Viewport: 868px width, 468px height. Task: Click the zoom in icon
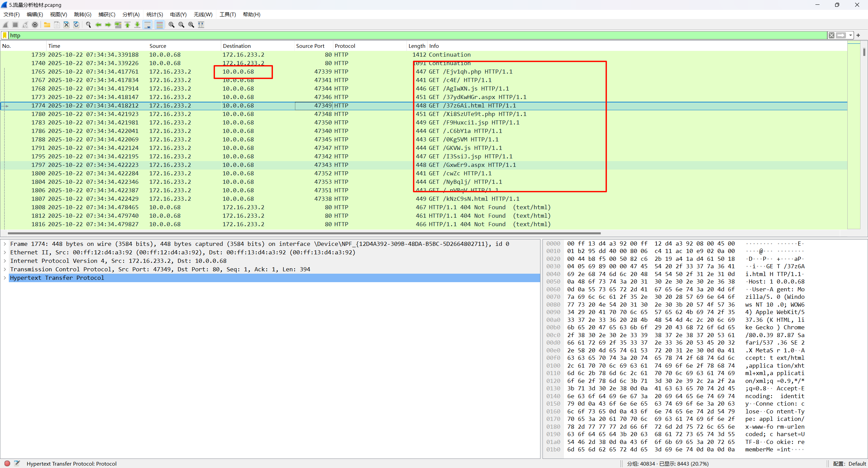[172, 25]
